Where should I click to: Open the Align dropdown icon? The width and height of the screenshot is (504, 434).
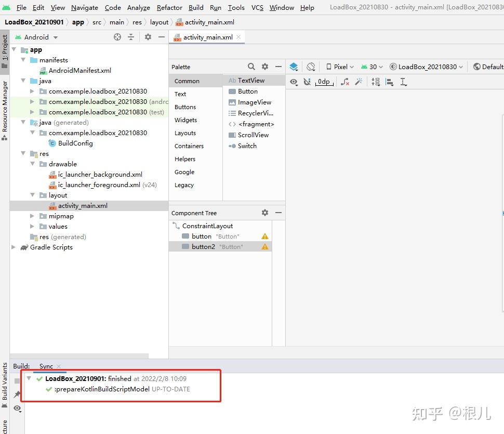point(390,82)
